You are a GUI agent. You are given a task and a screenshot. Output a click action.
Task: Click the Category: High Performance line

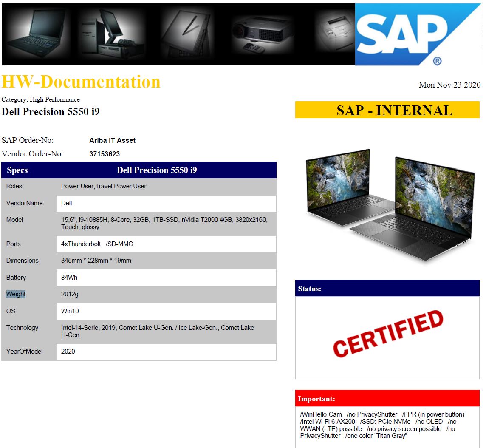point(41,99)
